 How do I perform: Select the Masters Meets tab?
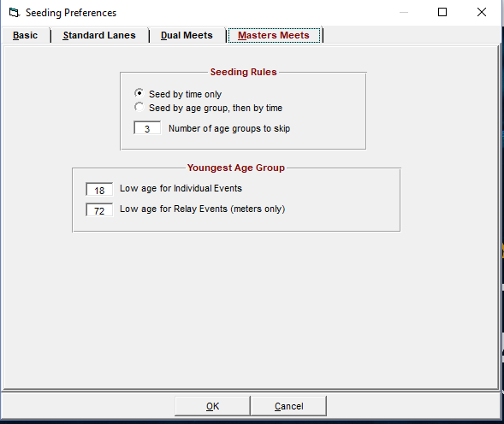[274, 35]
